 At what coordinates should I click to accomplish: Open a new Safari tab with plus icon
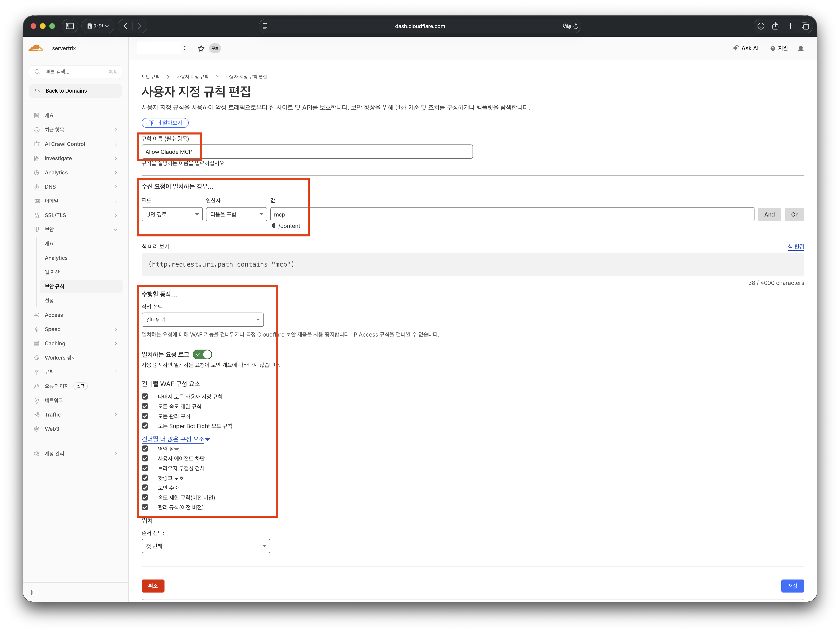[x=790, y=26]
